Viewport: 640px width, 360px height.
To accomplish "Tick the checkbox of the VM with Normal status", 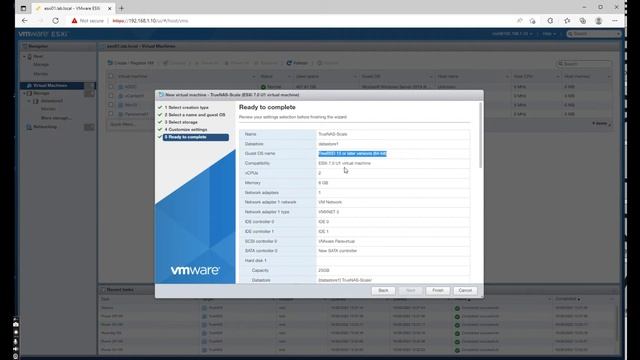I will pyautogui.click(x=111, y=87).
